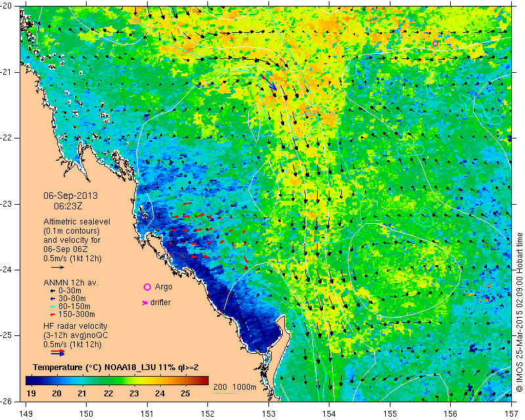Click the red and blue HF radar scale arrows
This screenshot has width=525, height=420.
click(x=58, y=352)
